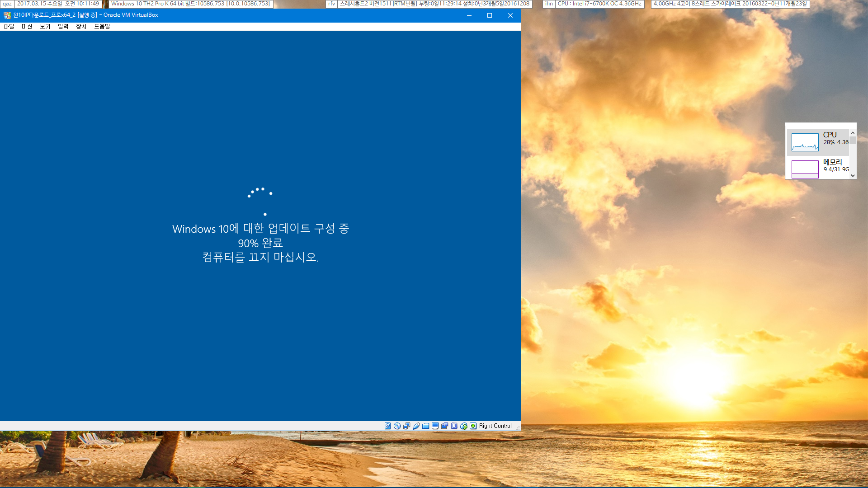Viewport: 868px width, 488px height.
Task: Click the 스레시홀드2 버전1511 info text
Action: tap(434, 4)
